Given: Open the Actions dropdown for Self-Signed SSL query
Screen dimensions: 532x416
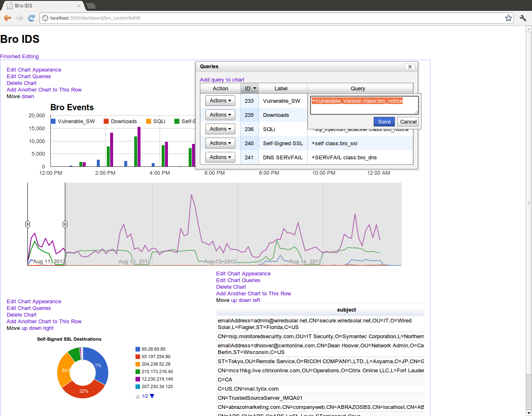Looking at the screenshot, I should coord(220,143).
